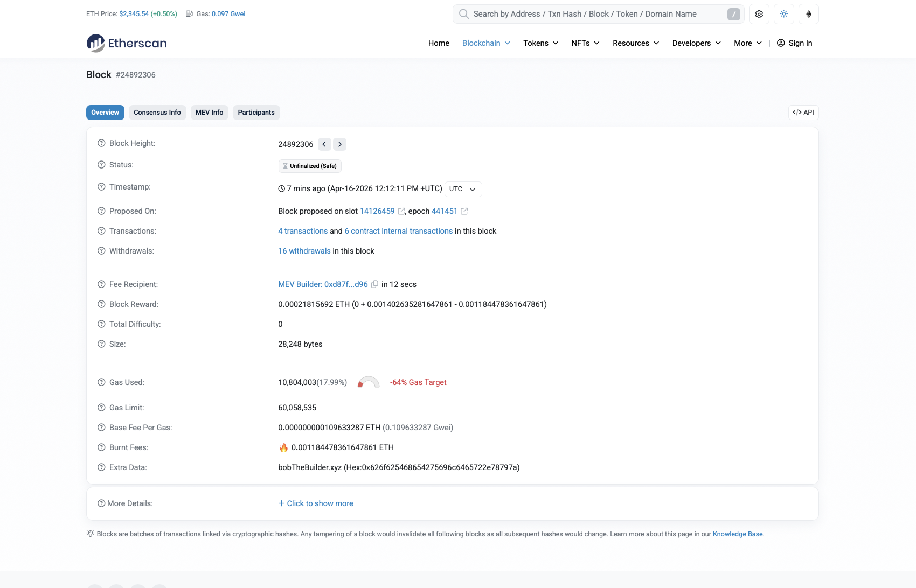Open epoch 441451 external link icon
Screen dimensions: 916x588
[x=464, y=211]
